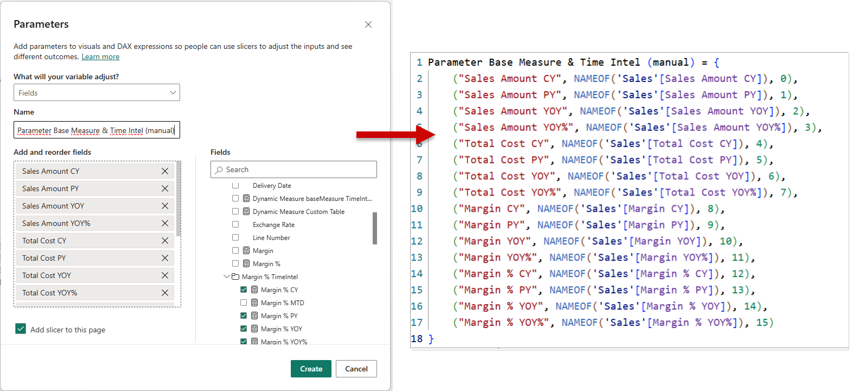This screenshot has height=391, width=868.
Task: Click the "Sales Amount PY" DAX code line
Action: coord(626,95)
